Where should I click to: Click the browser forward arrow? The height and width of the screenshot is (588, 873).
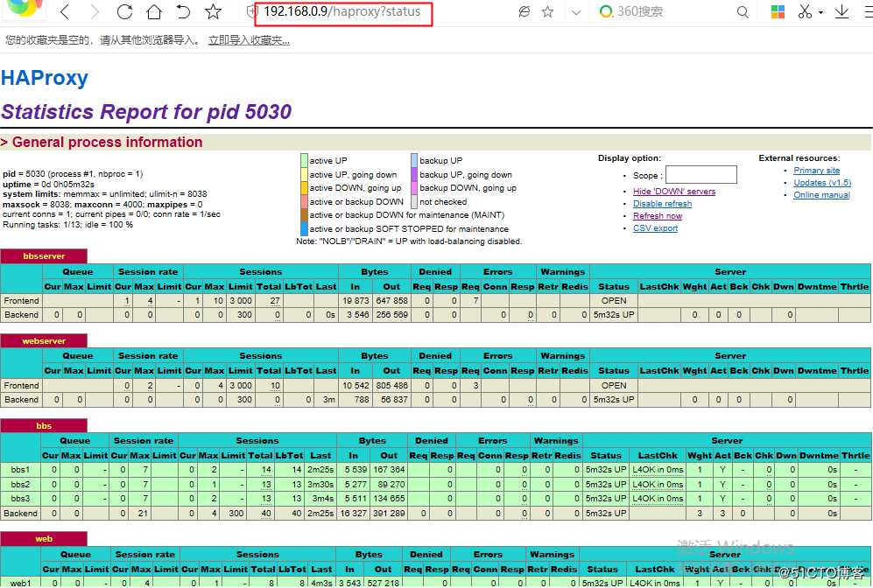point(95,11)
